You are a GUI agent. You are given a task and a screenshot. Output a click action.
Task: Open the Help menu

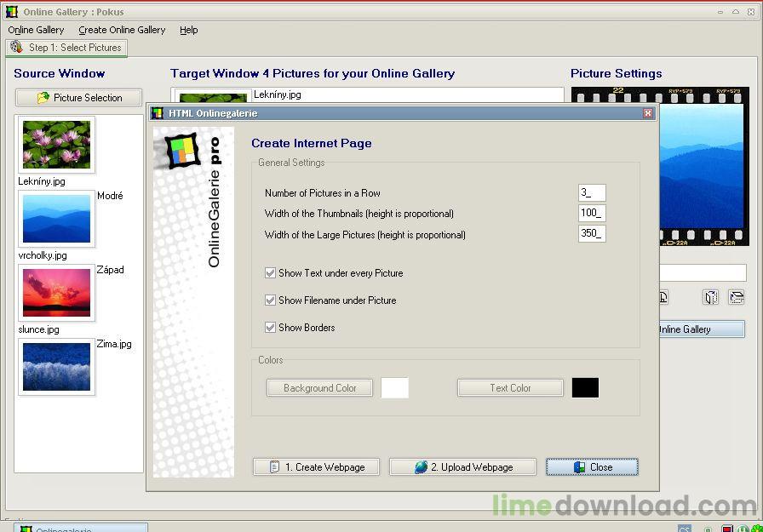click(188, 30)
